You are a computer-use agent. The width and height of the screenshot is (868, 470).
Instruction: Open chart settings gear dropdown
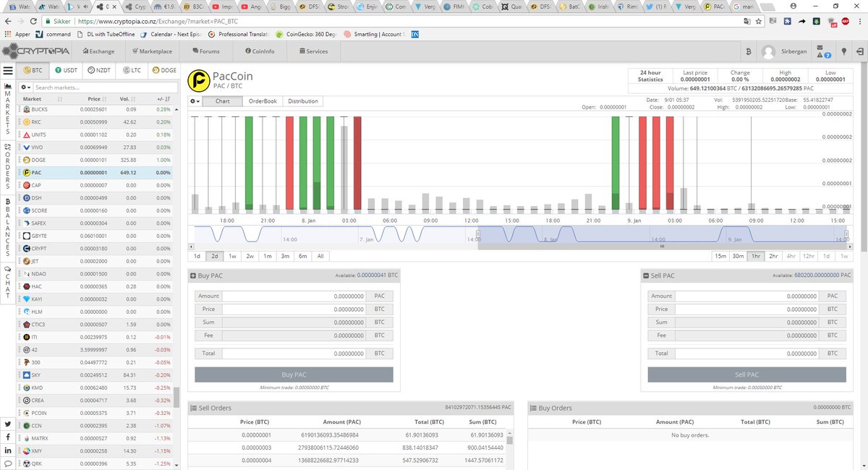coord(195,101)
